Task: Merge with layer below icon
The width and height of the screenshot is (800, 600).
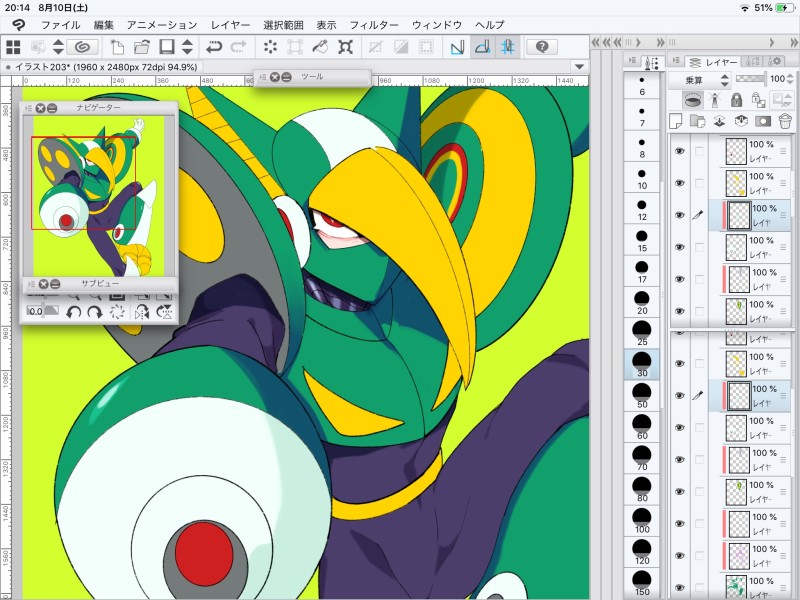Action: click(741, 121)
